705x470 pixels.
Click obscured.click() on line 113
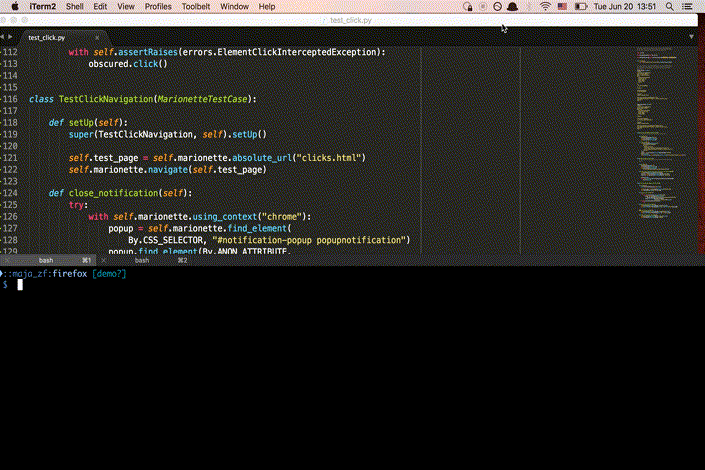[x=128, y=64]
